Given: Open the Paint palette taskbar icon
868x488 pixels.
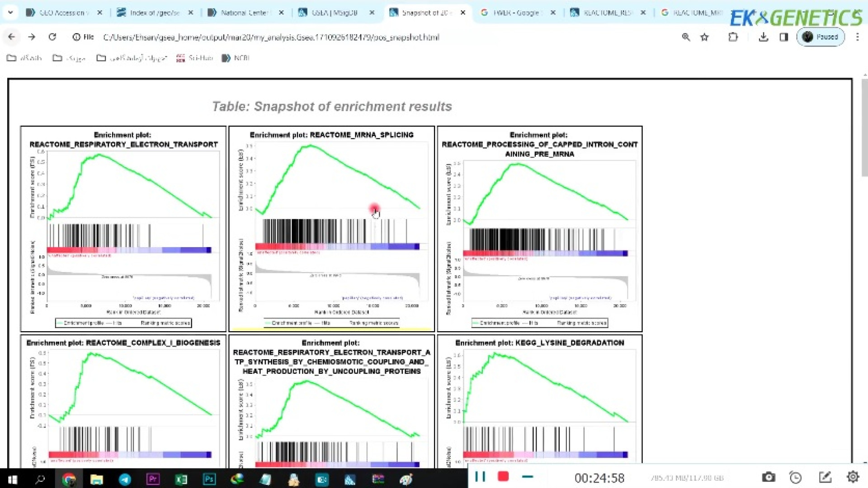Looking at the screenshot, I should pos(406,479).
